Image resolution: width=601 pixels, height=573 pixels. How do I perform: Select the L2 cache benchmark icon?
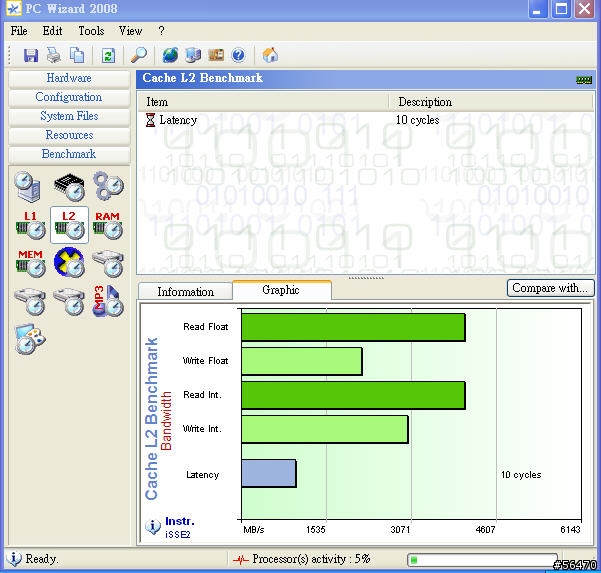tap(69, 225)
